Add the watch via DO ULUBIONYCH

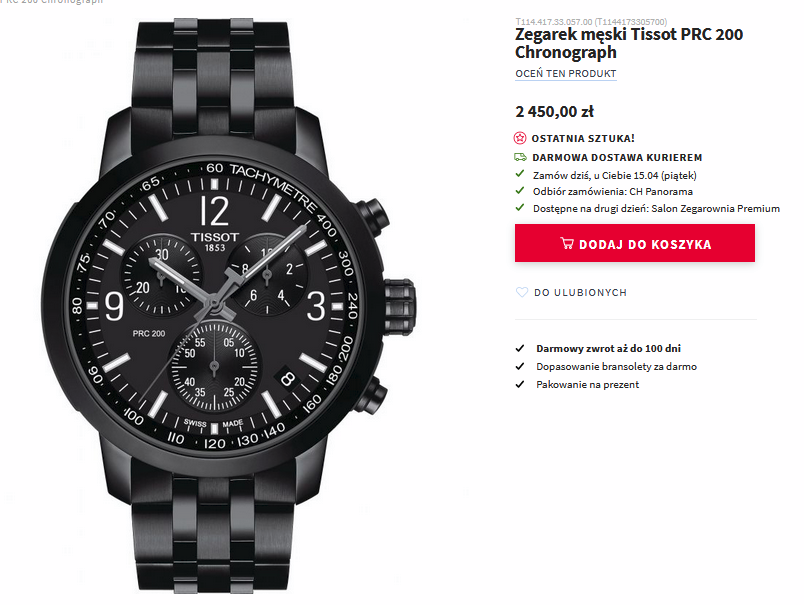[580, 293]
